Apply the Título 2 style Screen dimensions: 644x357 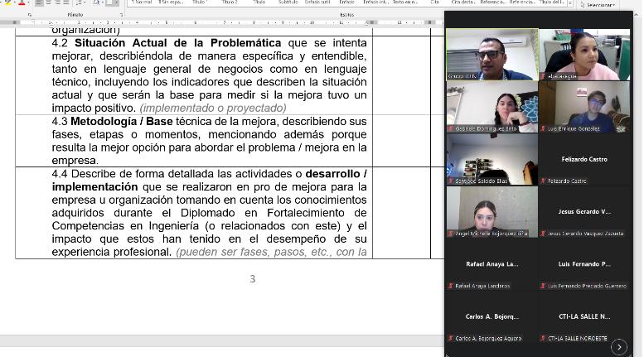tap(230, 2)
